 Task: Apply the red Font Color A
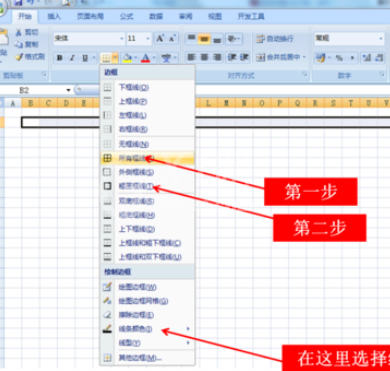coord(146,58)
